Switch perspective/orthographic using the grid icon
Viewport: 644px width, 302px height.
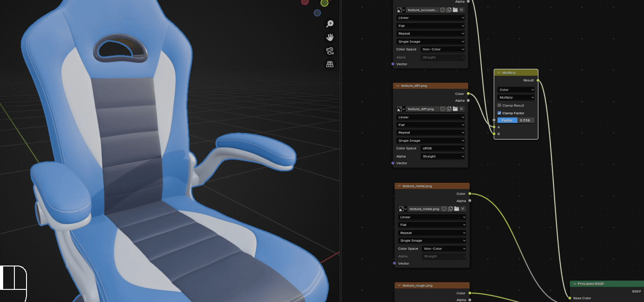pyautogui.click(x=330, y=64)
